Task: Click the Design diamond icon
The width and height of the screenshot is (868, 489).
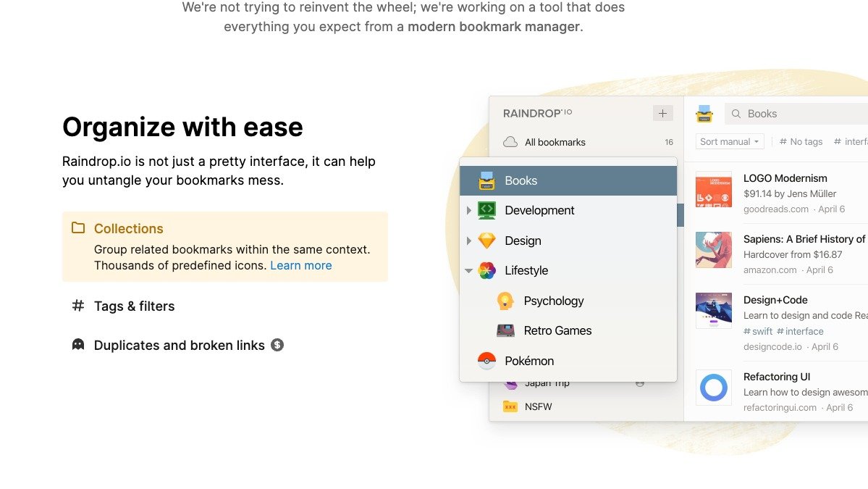Action: 486,241
